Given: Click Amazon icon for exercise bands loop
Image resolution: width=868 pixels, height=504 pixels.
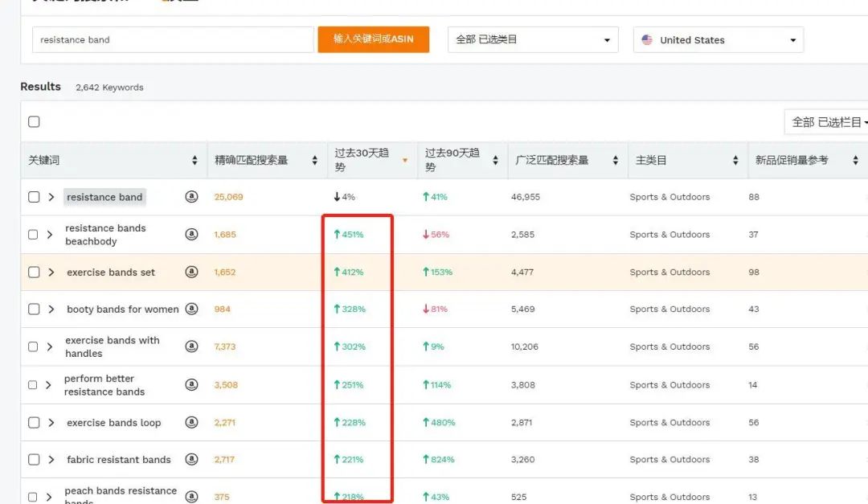Looking at the screenshot, I should point(191,423).
